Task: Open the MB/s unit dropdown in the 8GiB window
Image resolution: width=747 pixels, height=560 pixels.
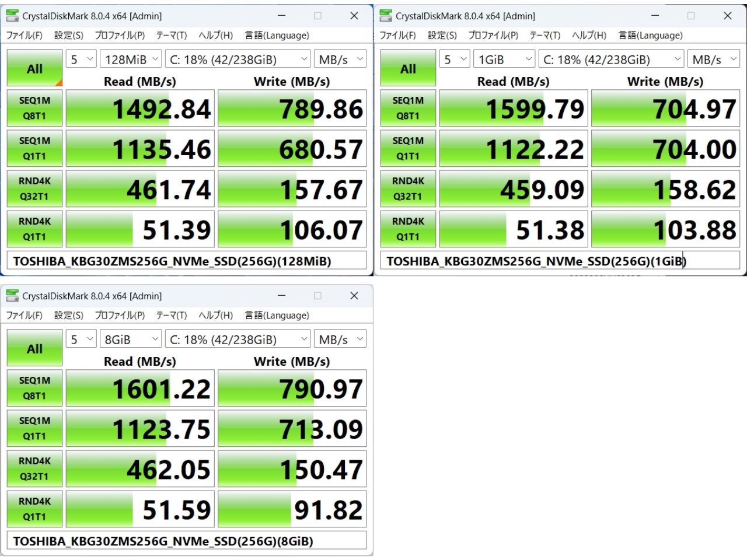Action: [340, 339]
